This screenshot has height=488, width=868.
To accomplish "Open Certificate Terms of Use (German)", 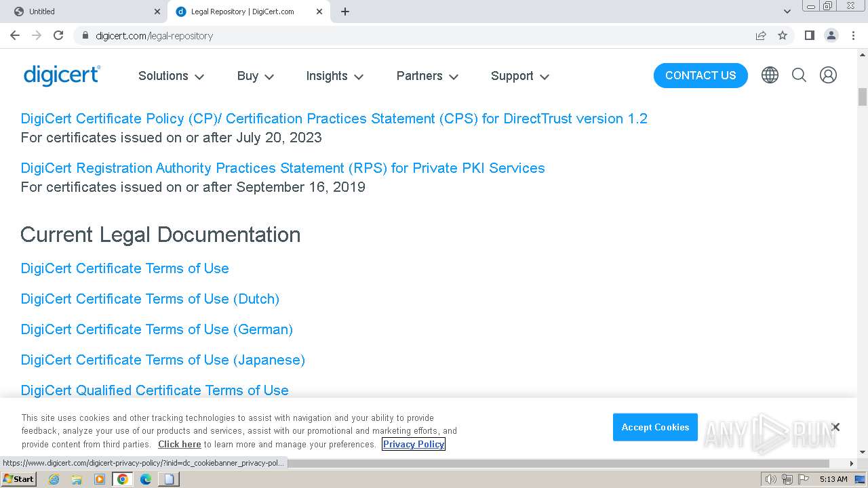I will [x=157, y=329].
